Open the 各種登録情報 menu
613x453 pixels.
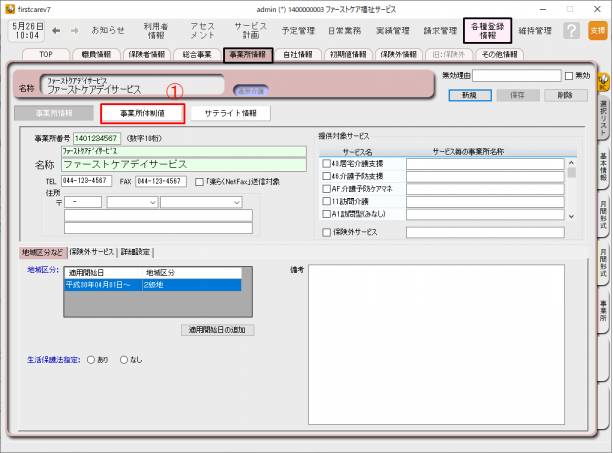point(489,31)
